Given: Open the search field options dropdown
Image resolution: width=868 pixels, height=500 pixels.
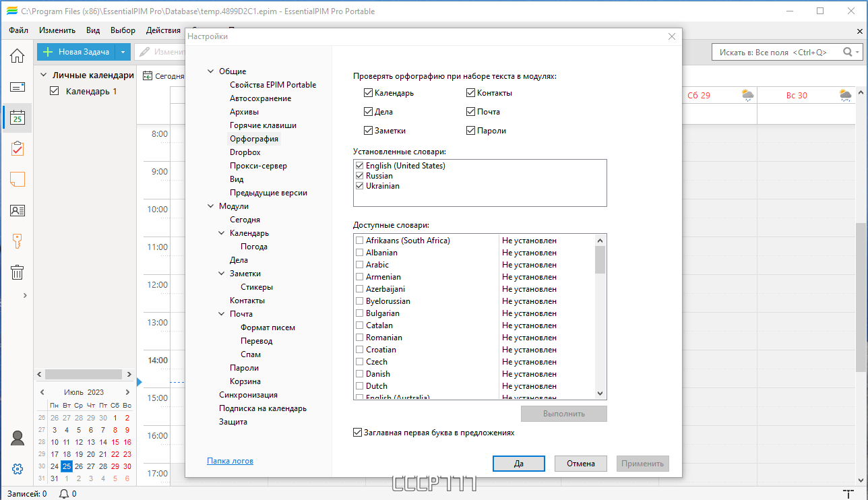Looking at the screenshot, I should click(x=857, y=52).
